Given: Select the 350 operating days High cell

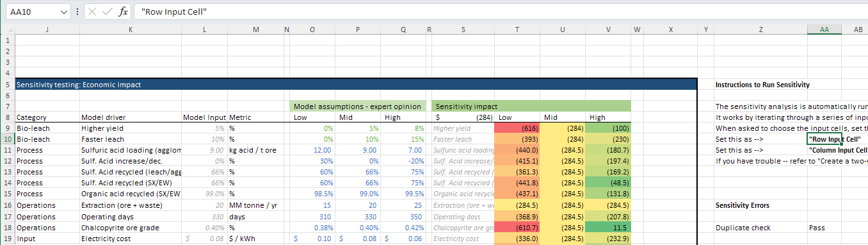Looking at the screenshot, I should click(403, 217).
